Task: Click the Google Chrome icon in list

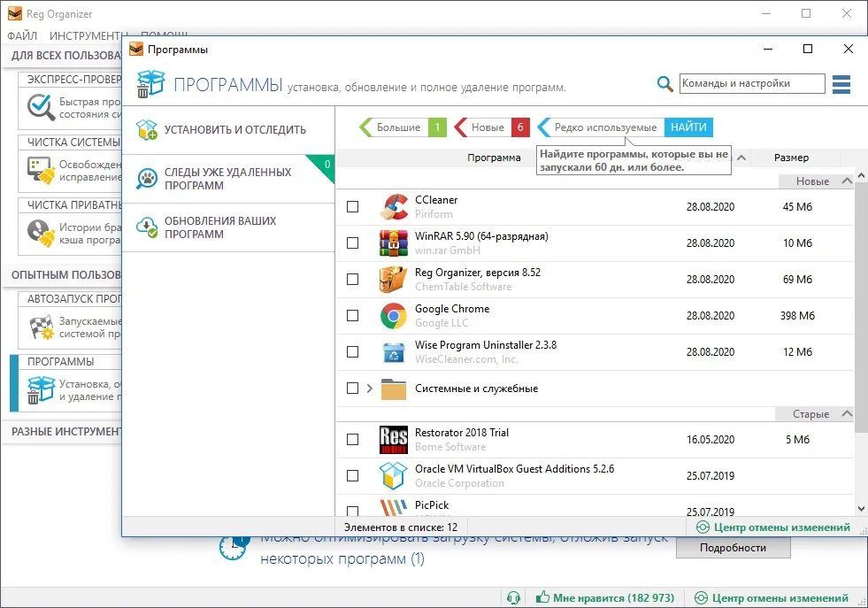Action: pyautogui.click(x=394, y=316)
